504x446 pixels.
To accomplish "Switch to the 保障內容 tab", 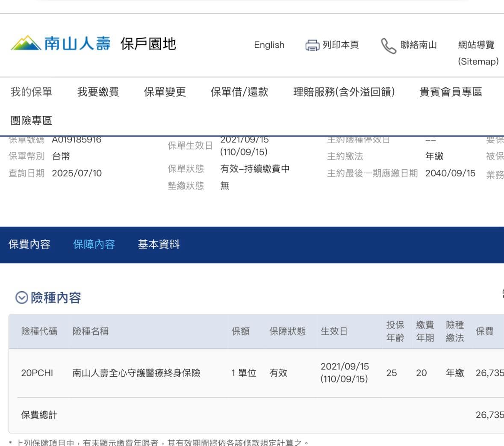I will coord(94,245).
